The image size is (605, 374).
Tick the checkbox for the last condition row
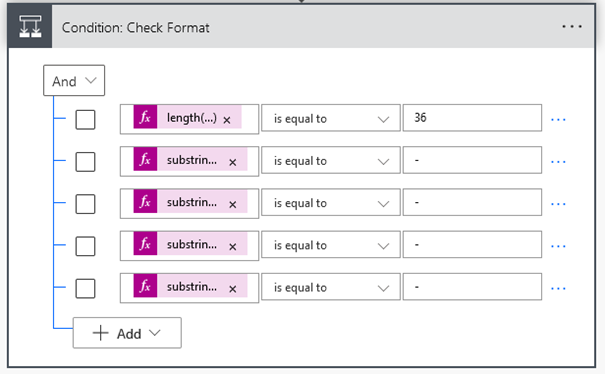pos(85,289)
